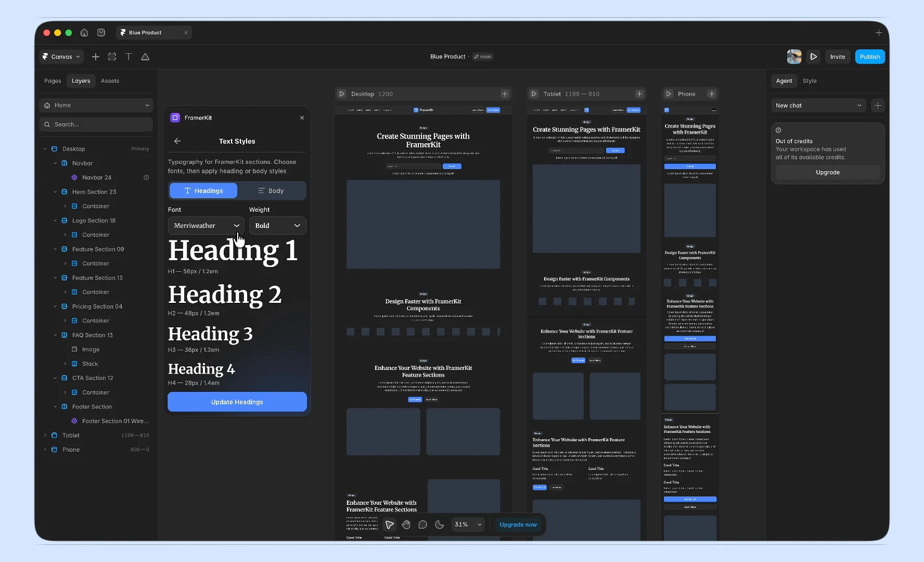The height and width of the screenshot is (562, 924).
Task: Switch text styles to Headings
Action: [x=203, y=191]
